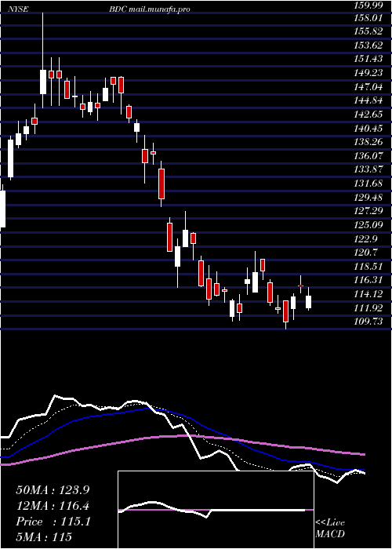Viewport: 392px width, 549px height.
Task: Click the 109.73 price axis label
Action: click(x=367, y=322)
